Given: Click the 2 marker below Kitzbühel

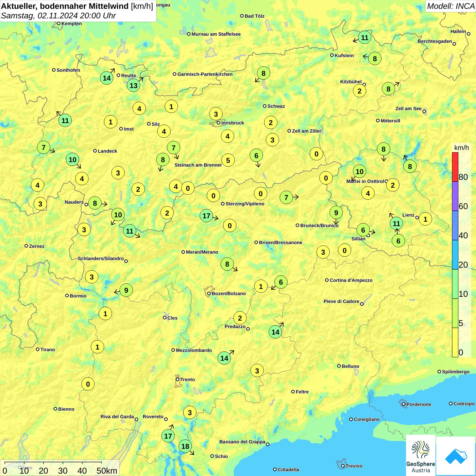Looking at the screenshot, I should (359, 91).
